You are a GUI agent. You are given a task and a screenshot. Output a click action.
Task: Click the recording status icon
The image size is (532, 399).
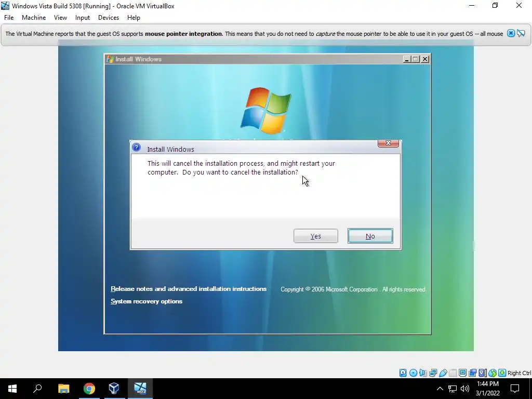point(472,373)
